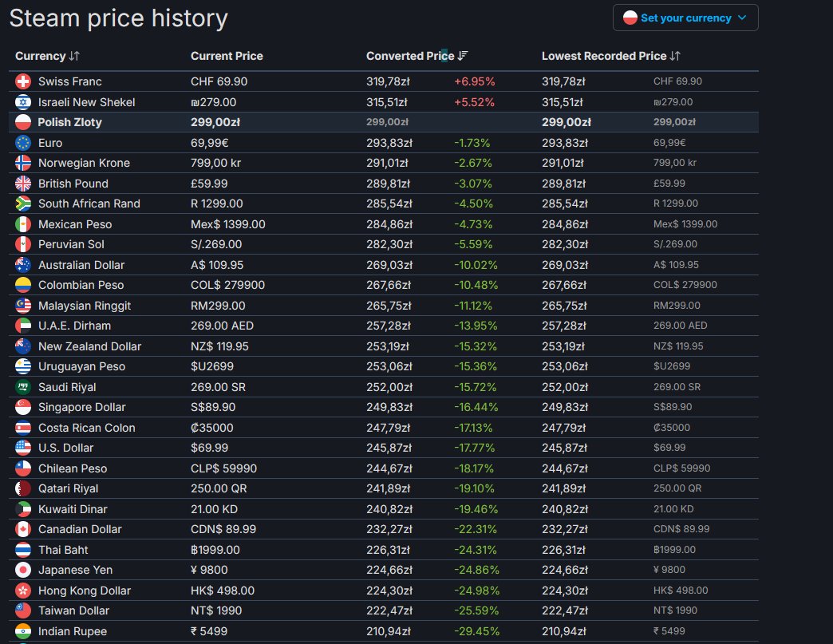Click the Canadian Dollar flag icon
833x644 pixels.
click(x=23, y=529)
